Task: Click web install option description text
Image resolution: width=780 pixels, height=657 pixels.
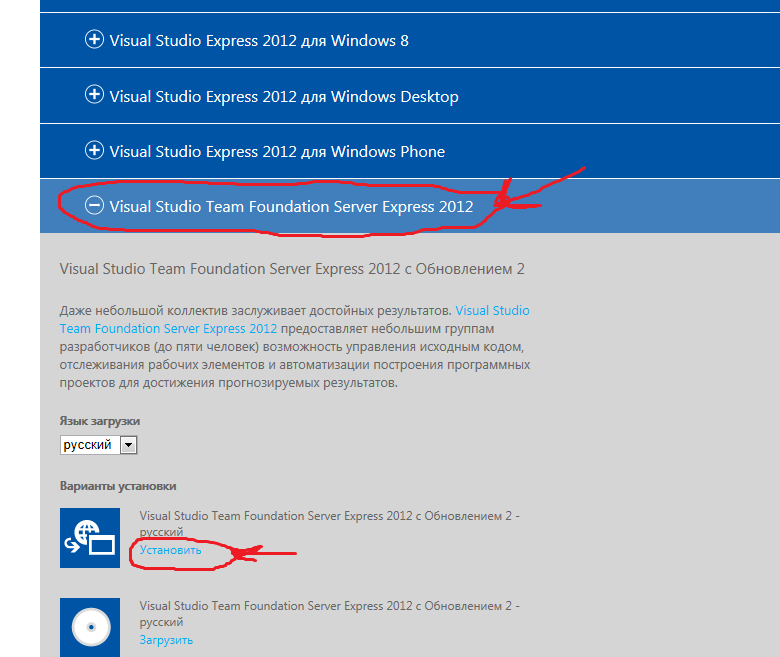Action: [329, 523]
